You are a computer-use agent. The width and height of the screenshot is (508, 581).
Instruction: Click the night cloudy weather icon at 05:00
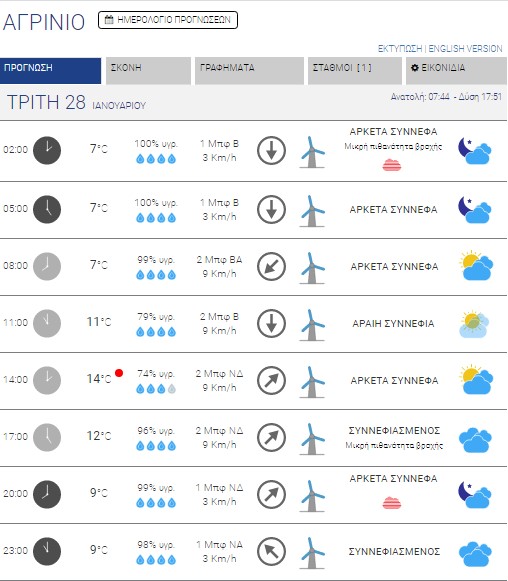(x=475, y=210)
